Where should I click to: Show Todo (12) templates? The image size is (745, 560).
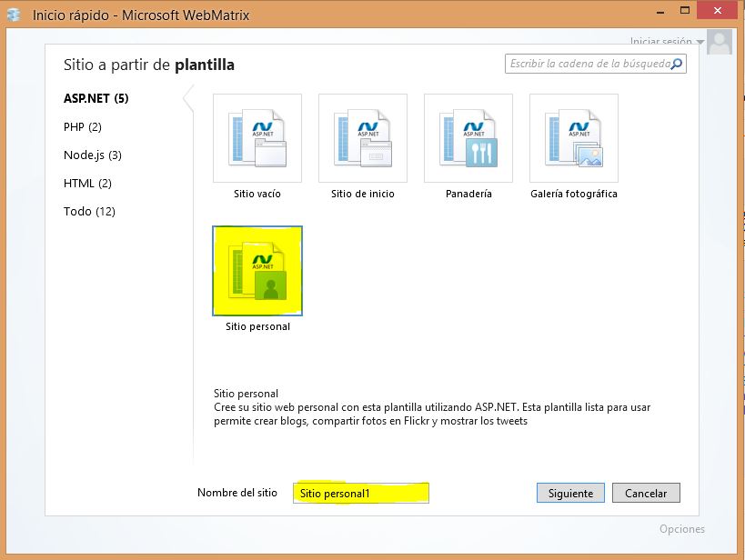pyautogui.click(x=89, y=212)
